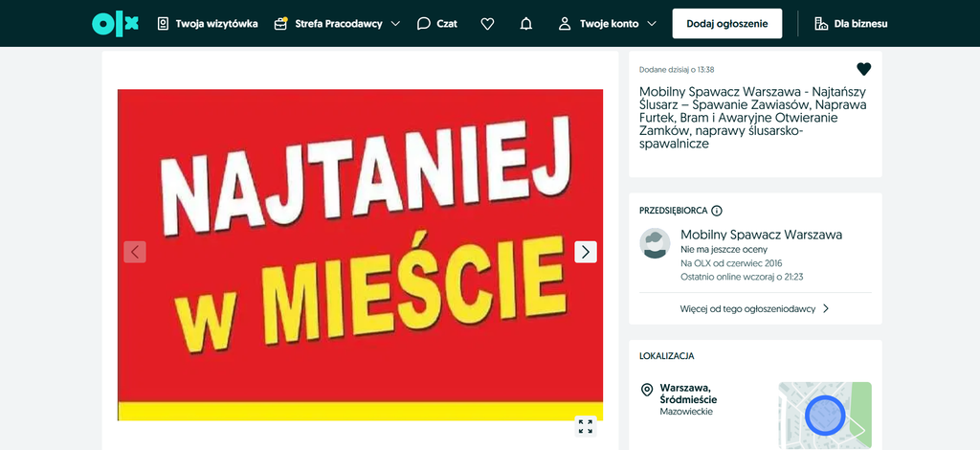Expand the Strefa Pracodawcy menu
The image size is (980, 450).
tap(337, 24)
